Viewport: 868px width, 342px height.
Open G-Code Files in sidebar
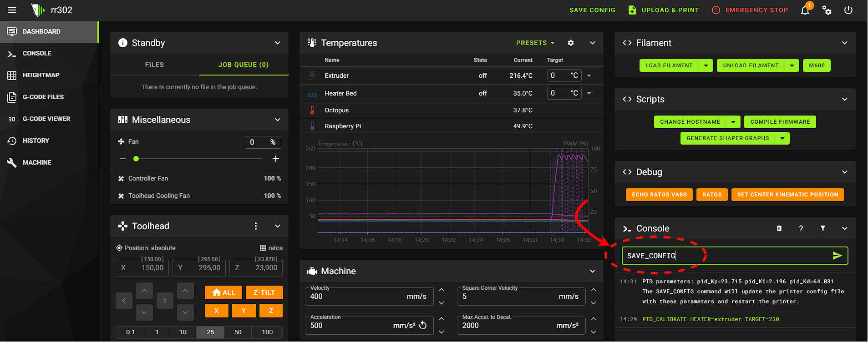tap(49, 97)
